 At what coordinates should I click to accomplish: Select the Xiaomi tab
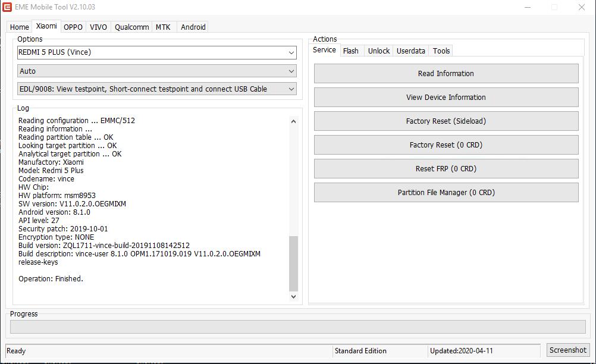(x=46, y=26)
